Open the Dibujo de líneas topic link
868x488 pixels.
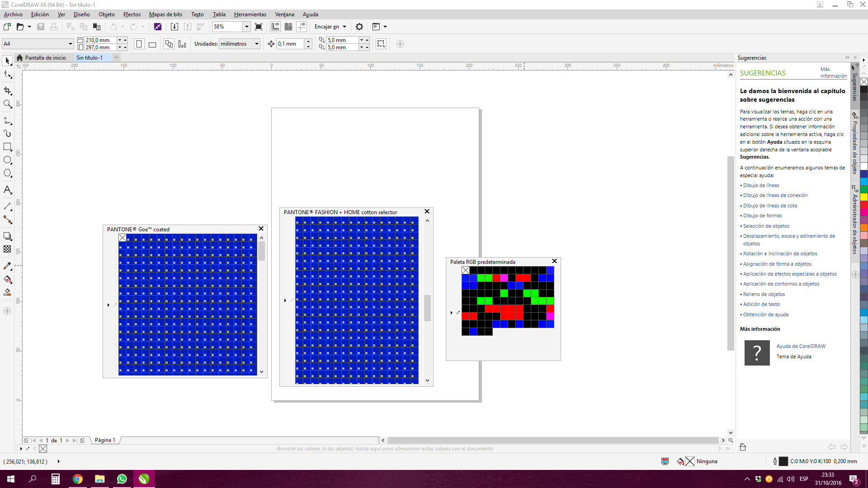point(761,185)
